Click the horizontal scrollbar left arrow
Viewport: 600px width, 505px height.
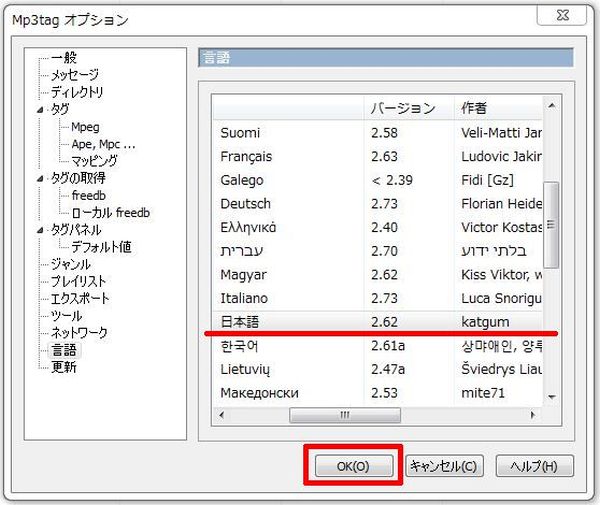[222, 415]
